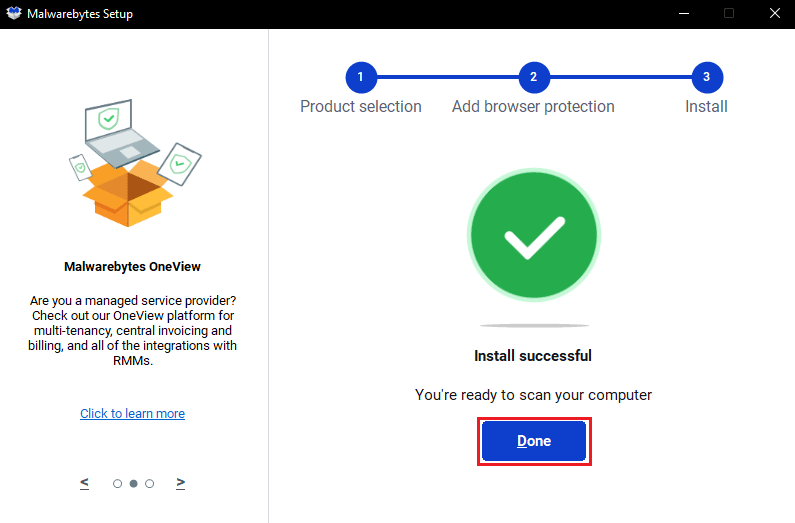Go to next carousel slide arrow
This screenshot has width=795, height=523.
[x=180, y=483]
